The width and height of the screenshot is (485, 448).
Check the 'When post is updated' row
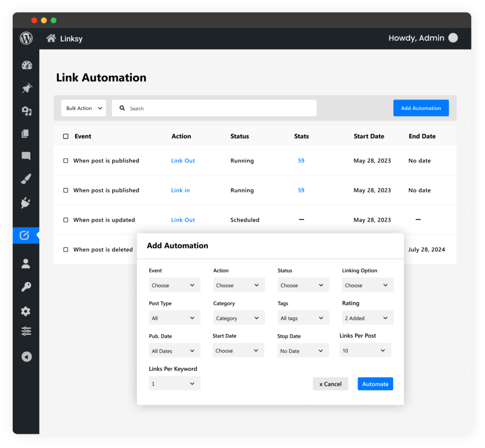65,220
